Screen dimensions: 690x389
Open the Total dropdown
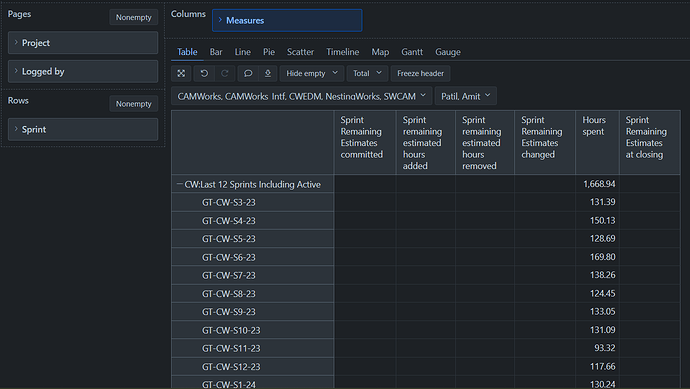(367, 73)
